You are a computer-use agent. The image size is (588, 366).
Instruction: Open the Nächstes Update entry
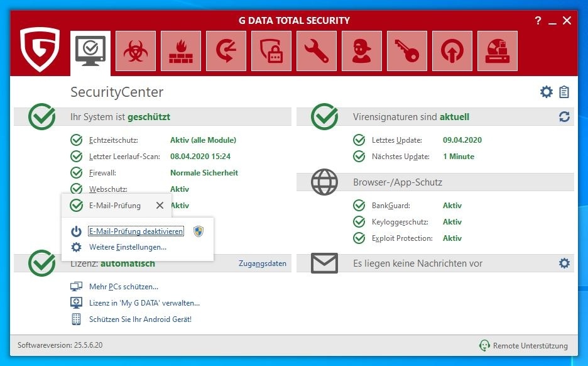401,157
